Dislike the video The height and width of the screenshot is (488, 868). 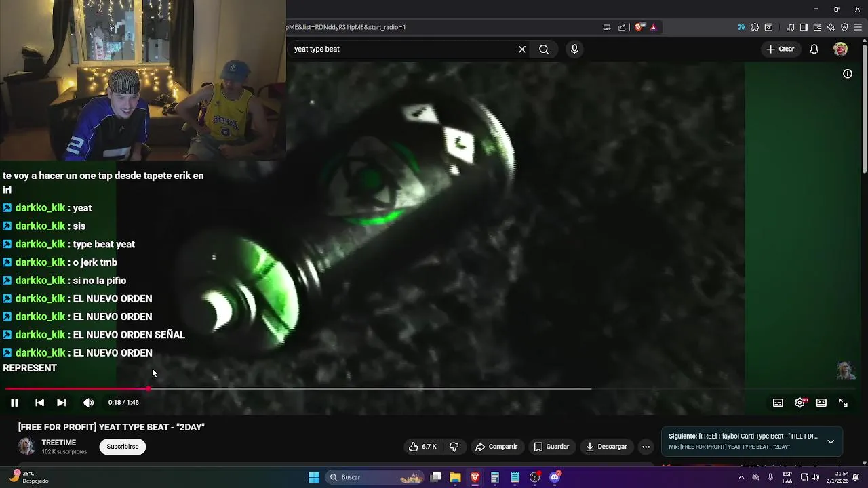point(454,447)
